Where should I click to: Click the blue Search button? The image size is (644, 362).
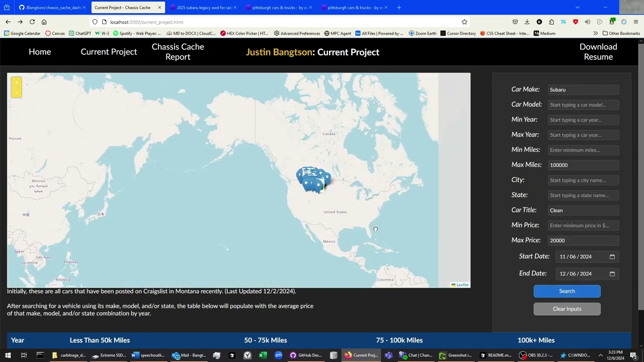(567, 291)
